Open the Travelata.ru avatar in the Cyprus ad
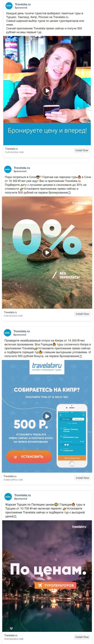The height and width of the screenshot is (644, 94). pyautogui.click(x=8, y=333)
